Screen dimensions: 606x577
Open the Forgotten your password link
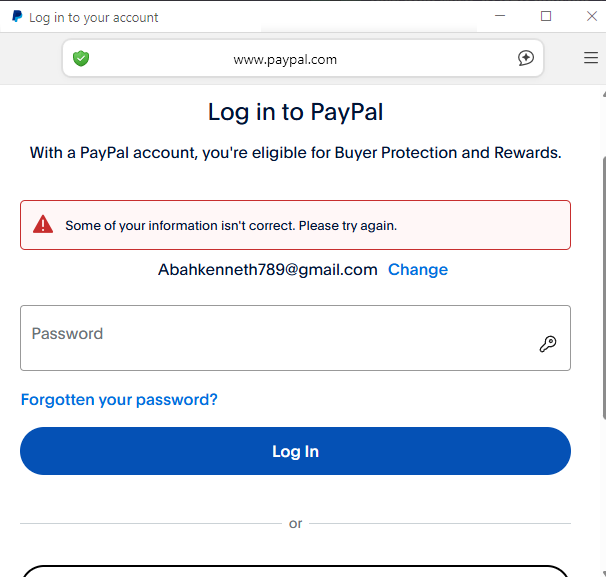[119, 400]
